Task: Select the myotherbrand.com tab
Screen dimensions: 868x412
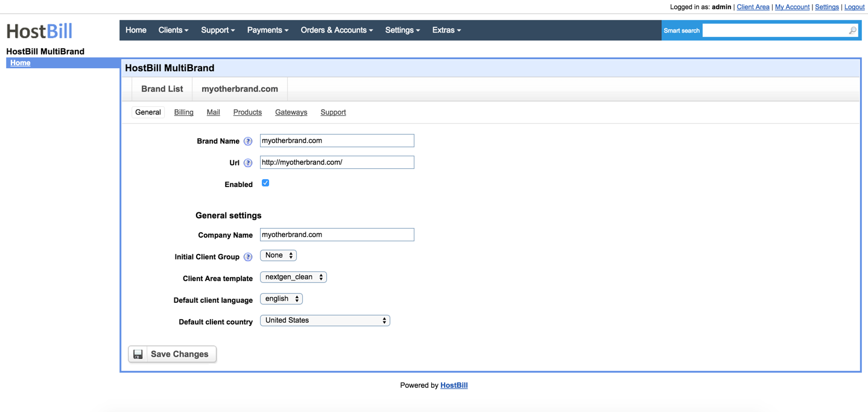Action: point(239,89)
